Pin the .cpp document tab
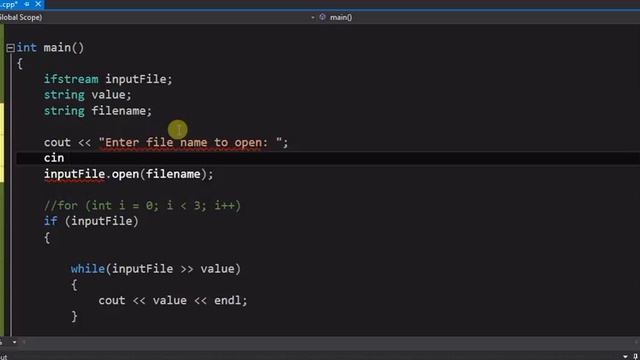This screenshot has width=640, height=360. (27, 4)
